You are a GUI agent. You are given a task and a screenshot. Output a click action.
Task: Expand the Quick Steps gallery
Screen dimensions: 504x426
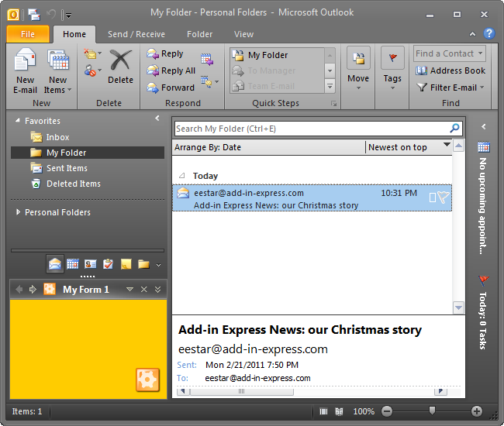tap(330, 86)
